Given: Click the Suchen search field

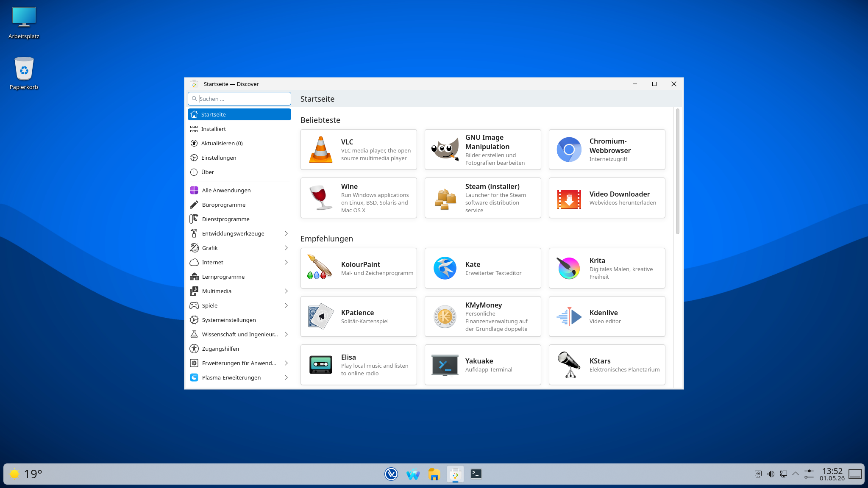Looking at the screenshot, I should coord(239,99).
